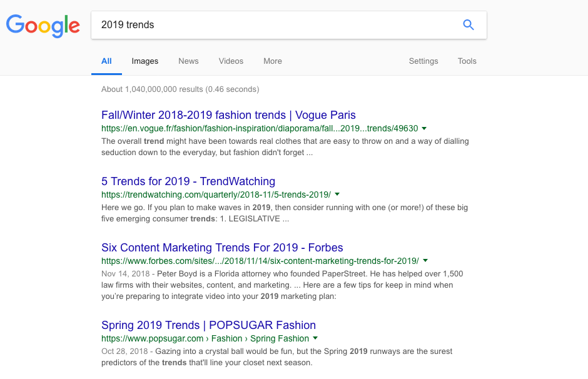Image resolution: width=588 pixels, height=379 pixels.
Task: Open 5 Trends for 2019 TrendWatching result
Action: 188,181
